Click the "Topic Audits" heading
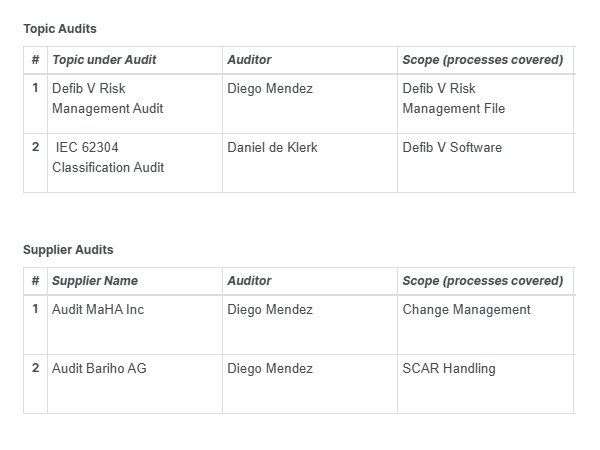This screenshot has width=600, height=450. [x=60, y=29]
